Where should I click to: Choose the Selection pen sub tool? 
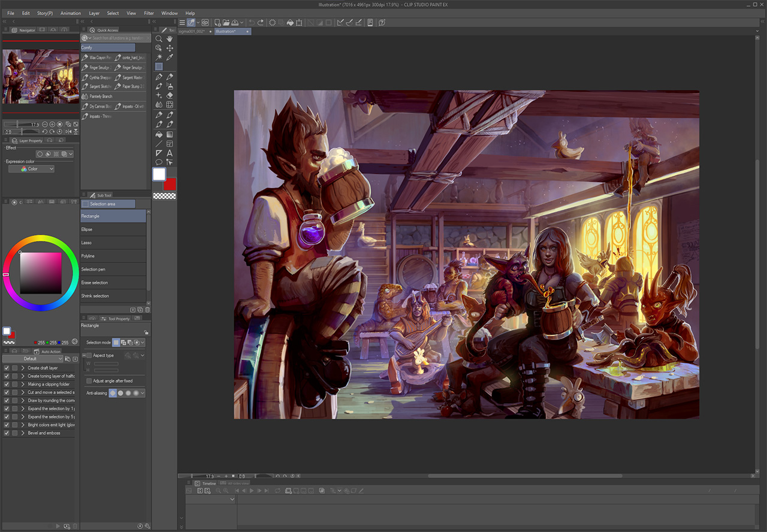[96, 269]
